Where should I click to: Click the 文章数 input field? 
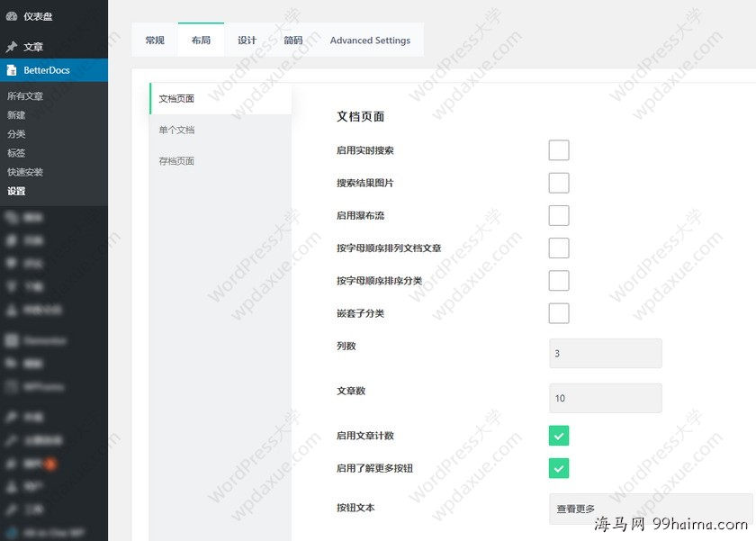point(606,398)
